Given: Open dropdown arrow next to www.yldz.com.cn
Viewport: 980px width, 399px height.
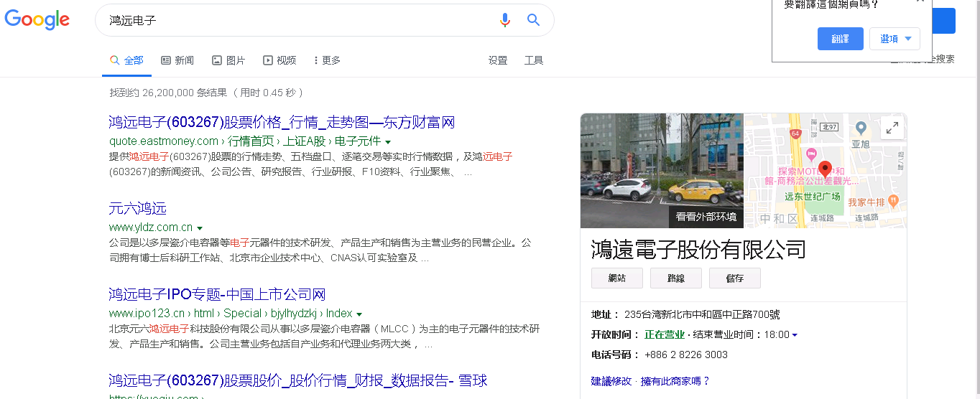Looking at the screenshot, I should pos(200,228).
